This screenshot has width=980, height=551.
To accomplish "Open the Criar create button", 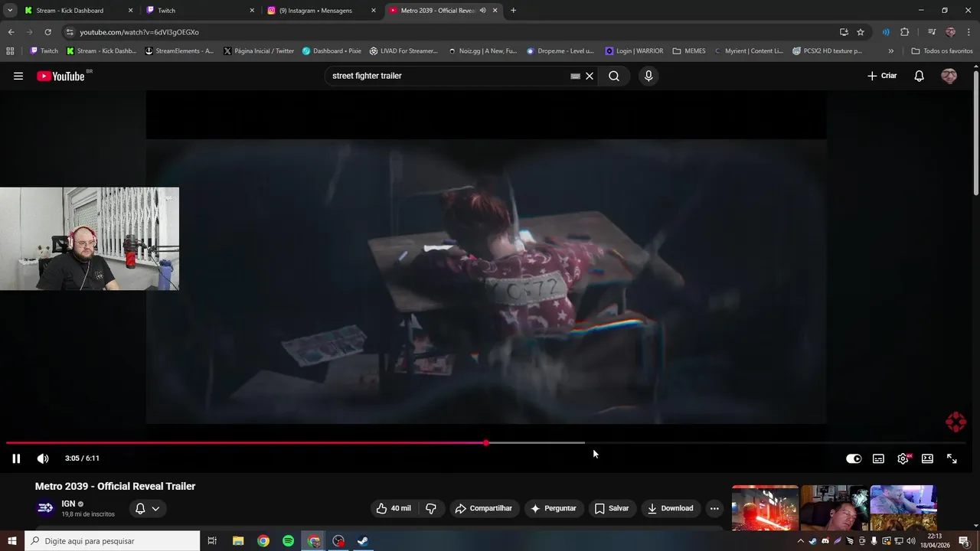I will click(882, 76).
